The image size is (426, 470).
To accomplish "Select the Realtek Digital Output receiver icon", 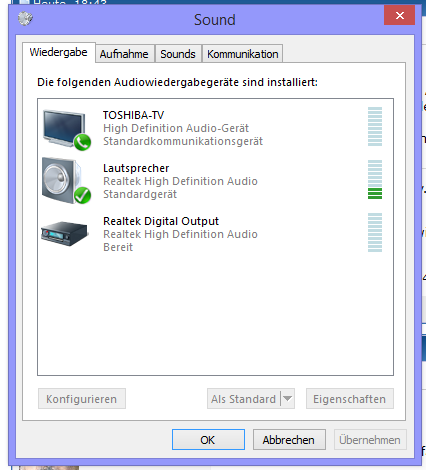I will click(x=64, y=233).
